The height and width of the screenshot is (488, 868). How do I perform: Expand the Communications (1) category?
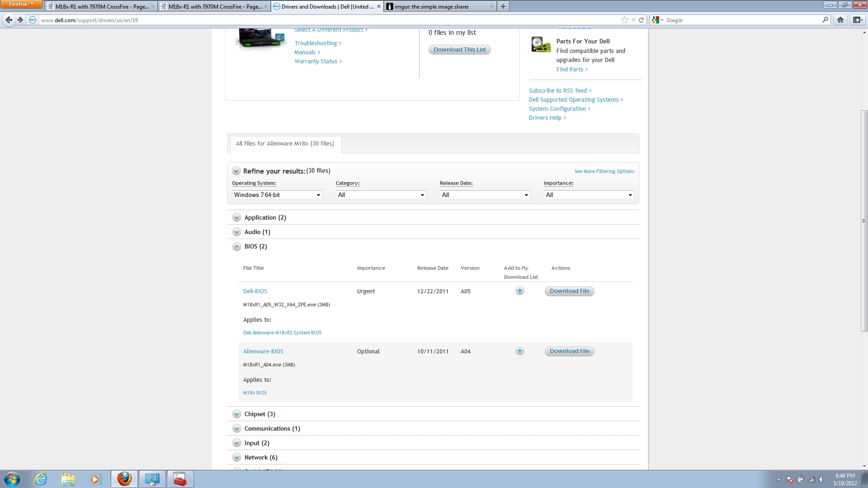[x=236, y=429]
